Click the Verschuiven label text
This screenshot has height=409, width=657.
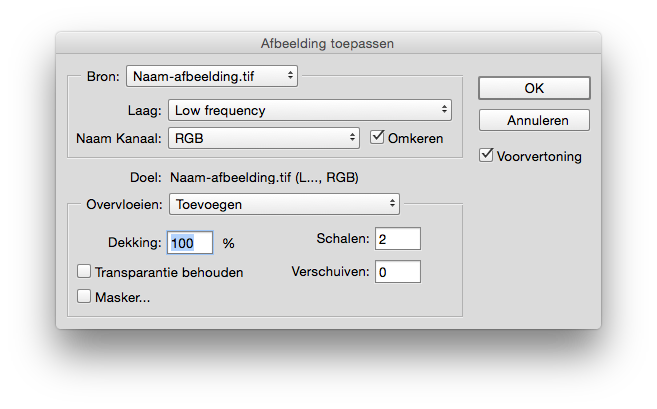(331, 272)
